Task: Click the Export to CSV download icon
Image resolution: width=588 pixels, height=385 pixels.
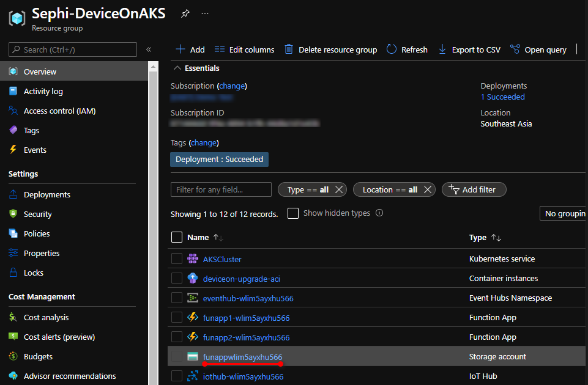Action: [x=442, y=50]
